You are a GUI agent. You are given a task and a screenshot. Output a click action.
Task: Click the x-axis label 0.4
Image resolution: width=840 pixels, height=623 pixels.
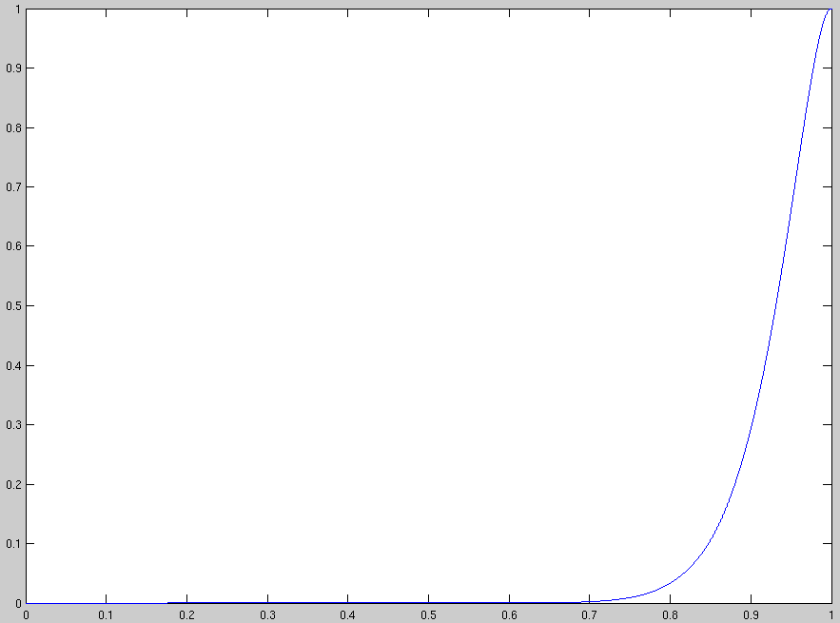(348, 615)
